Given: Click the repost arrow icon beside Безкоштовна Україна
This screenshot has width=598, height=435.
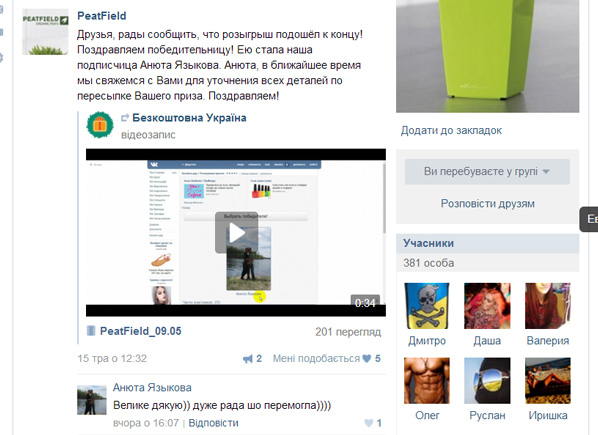Looking at the screenshot, I should coord(125,118).
